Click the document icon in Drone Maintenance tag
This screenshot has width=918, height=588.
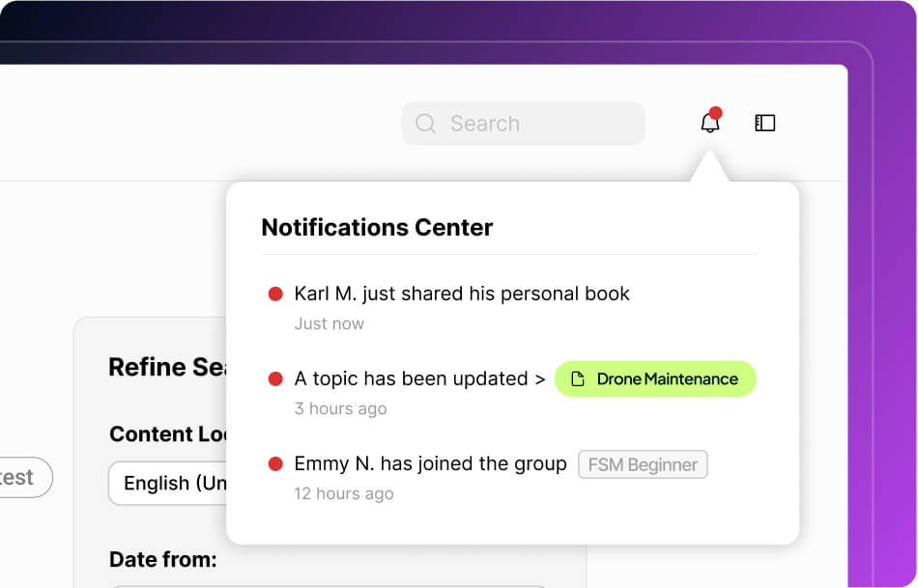pos(578,379)
